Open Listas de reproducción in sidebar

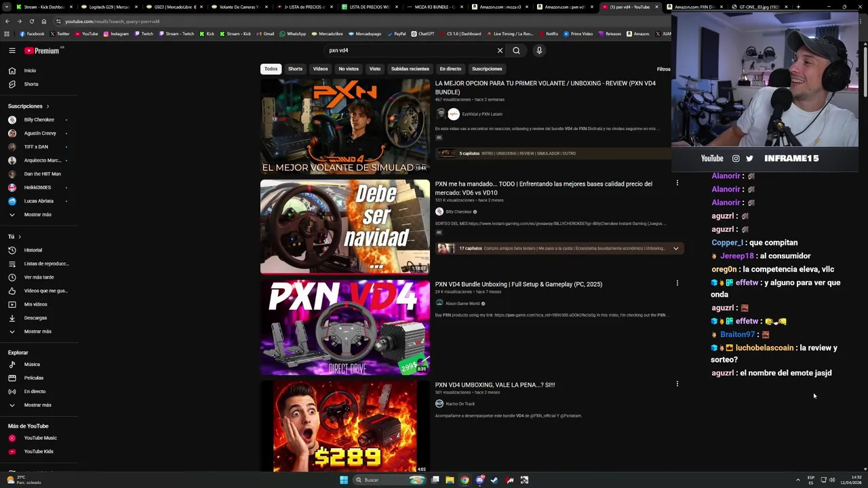pyautogui.click(x=46, y=264)
